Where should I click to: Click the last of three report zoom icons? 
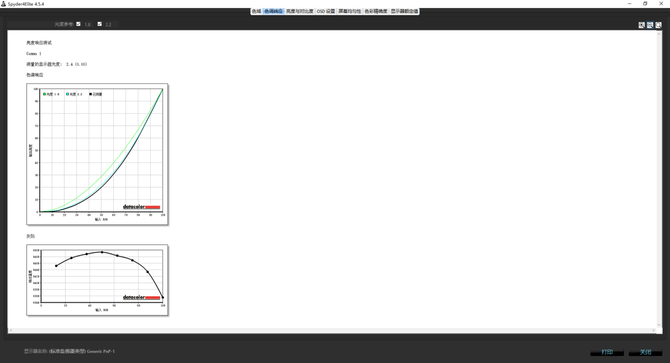click(x=658, y=25)
